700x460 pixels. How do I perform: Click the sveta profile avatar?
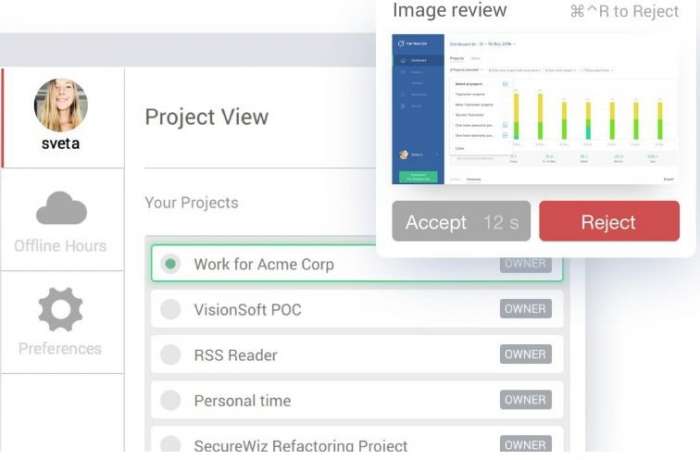pos(61,105)
